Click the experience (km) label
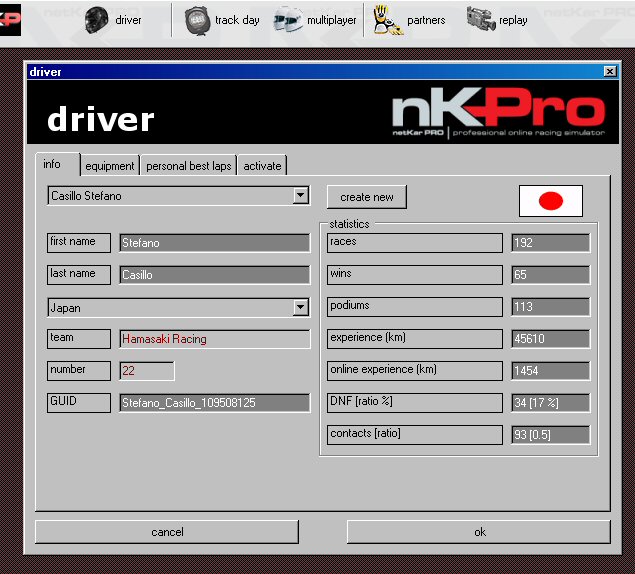635x574 pixels. 415,339
